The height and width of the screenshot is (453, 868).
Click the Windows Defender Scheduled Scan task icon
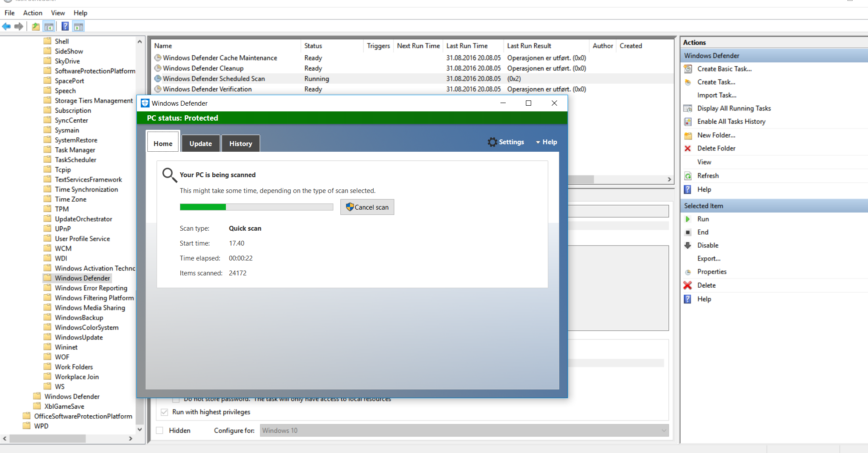pos(158,78)
